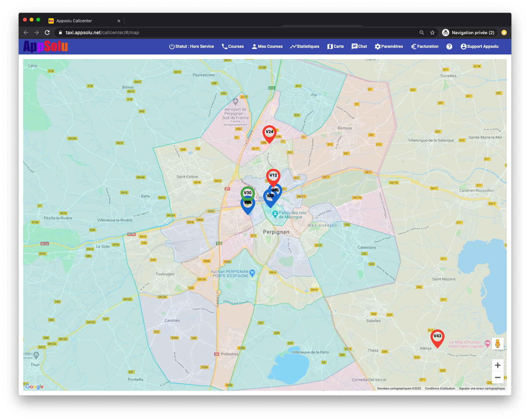Screen dimensions: 530x420
Task: Click the V43 red vehicle marker near Alénya
Action: tap(437, 338)
